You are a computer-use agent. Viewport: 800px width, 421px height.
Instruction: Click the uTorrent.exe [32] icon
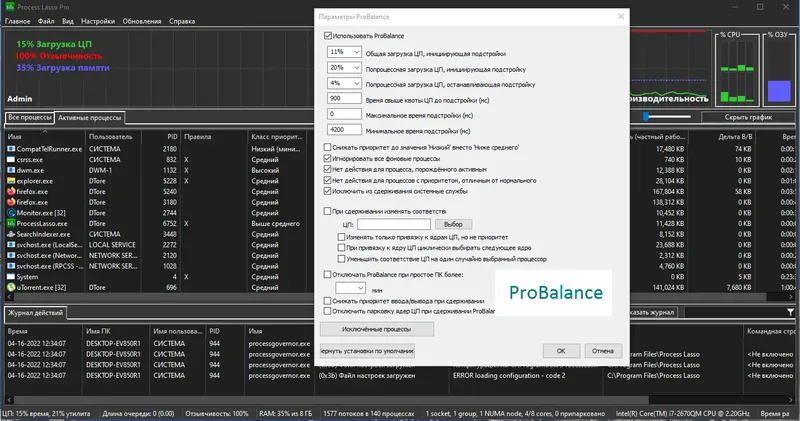point(11,287)
